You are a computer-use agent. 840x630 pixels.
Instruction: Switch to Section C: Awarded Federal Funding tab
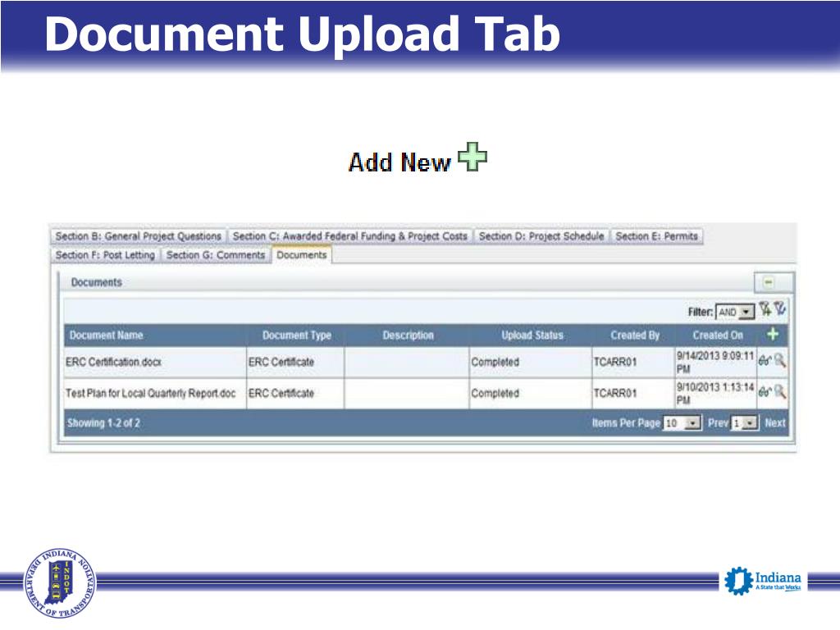pyautogui.click(x=349, y=236)
